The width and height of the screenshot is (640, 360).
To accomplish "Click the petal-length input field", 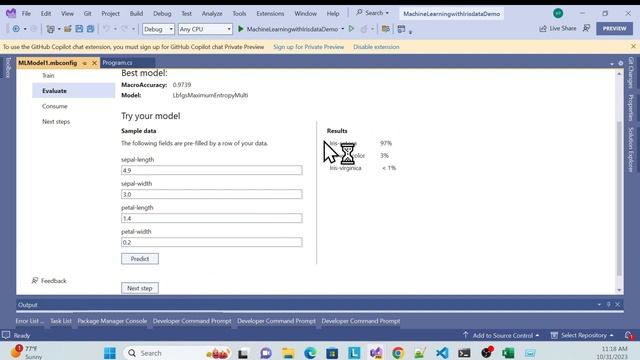I will click(x=212, y=218).
